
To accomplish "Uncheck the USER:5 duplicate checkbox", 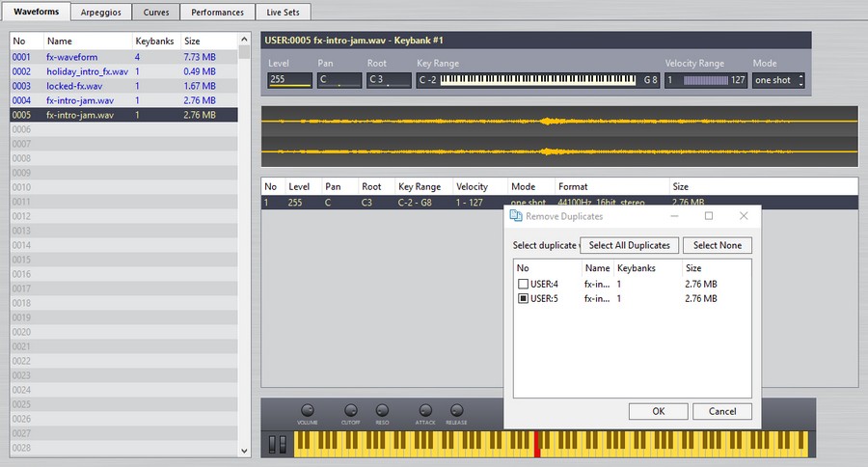I will (x=523, y=299).
